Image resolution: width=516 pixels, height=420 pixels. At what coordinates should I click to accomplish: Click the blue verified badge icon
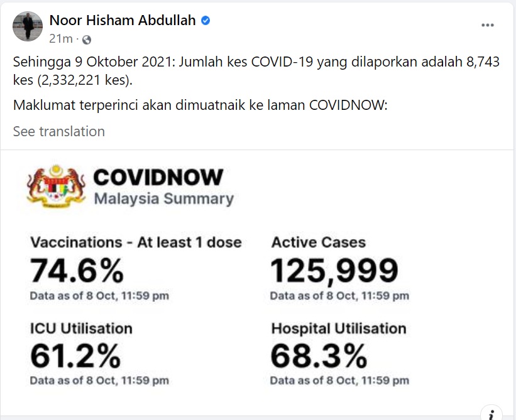[206, 21]
